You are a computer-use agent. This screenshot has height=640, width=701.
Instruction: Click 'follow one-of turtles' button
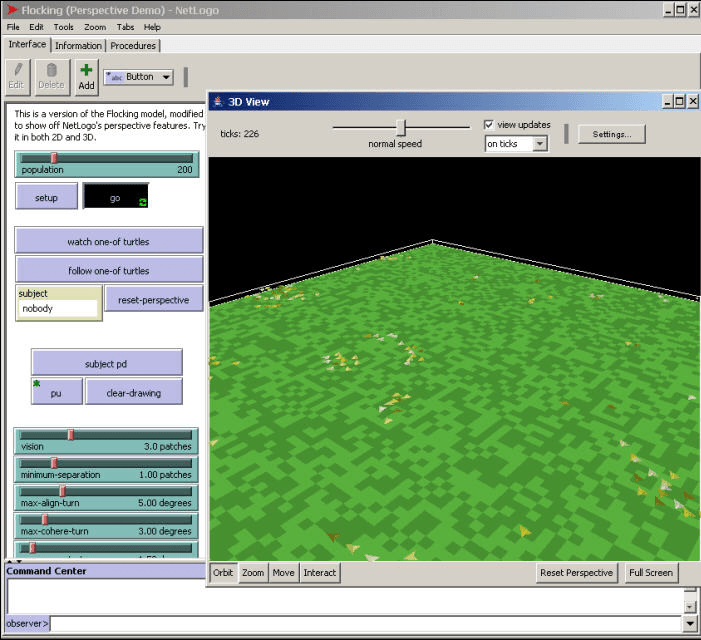pos(109,269)
